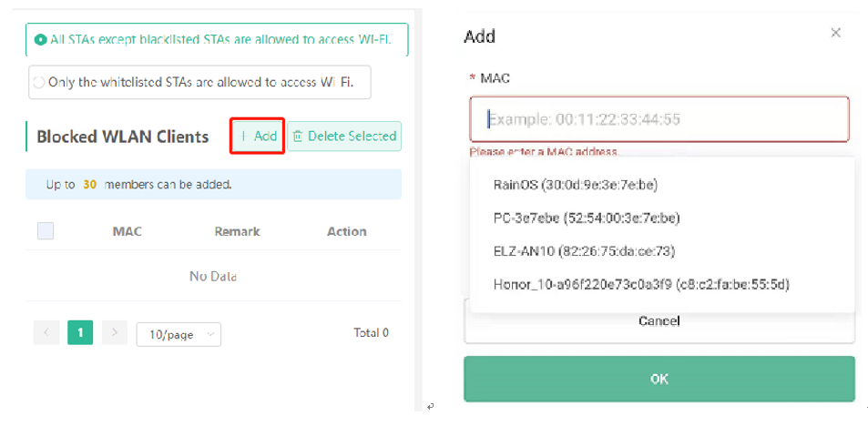
Task: Pick RainOS from the MAC suggestions
Action: click(575, 185)
